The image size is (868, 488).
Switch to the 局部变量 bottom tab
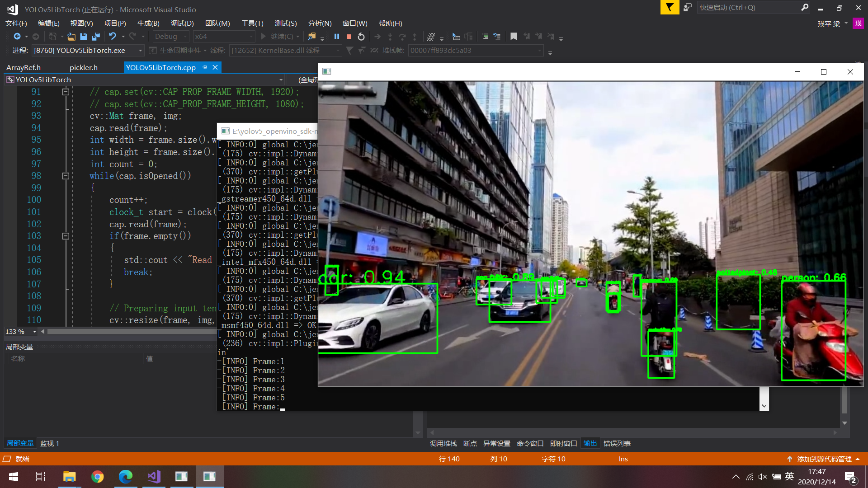20,443
